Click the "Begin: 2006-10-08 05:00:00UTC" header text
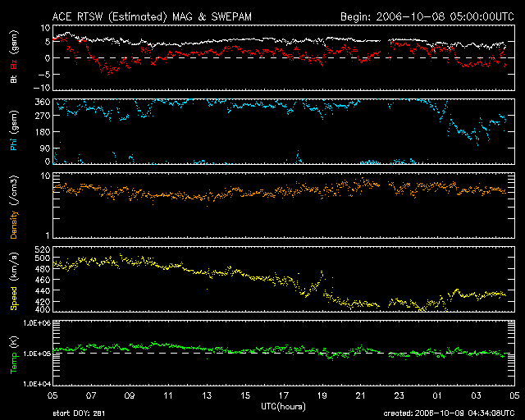Image resolution: width=525 pixels, height=420 pixels. [427, 16]
